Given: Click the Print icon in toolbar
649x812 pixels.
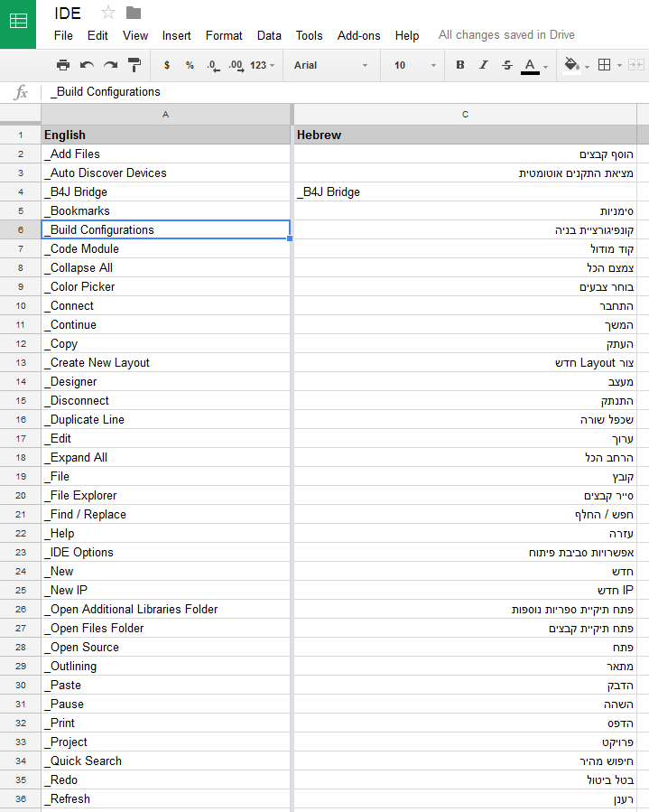Looking at the screenshot, I should pos(63,65).
